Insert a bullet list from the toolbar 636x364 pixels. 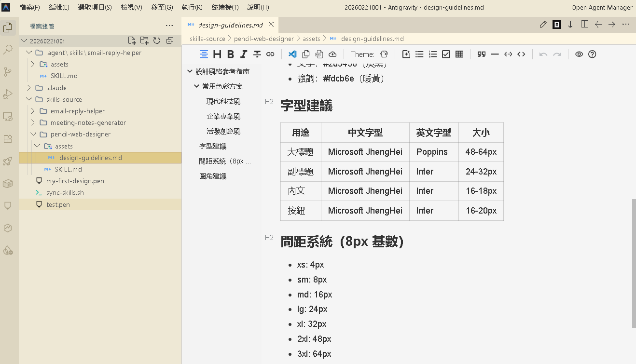pyautogui.click(x=419, y=54)
